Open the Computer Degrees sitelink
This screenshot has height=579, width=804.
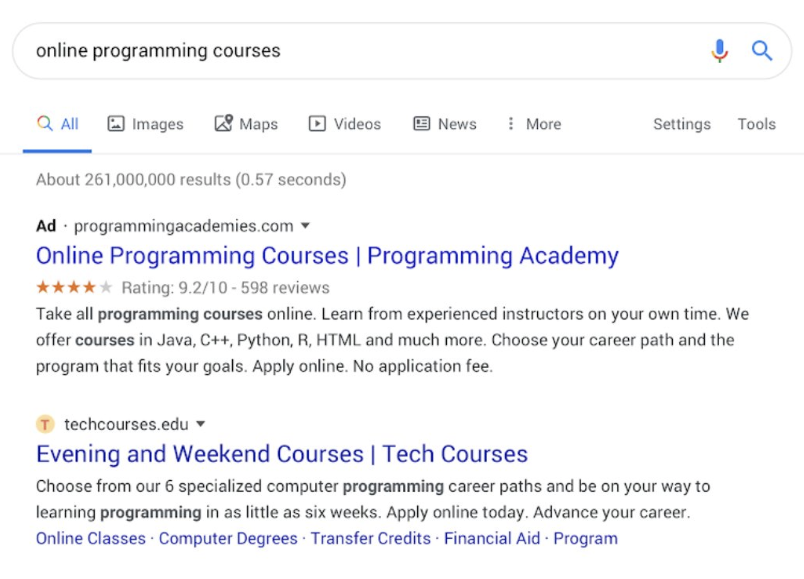pyautogui.click(x=228, y=538)
